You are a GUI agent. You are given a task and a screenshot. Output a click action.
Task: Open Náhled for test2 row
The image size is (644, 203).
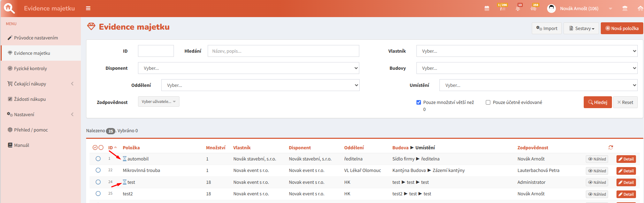click(597, 194)
